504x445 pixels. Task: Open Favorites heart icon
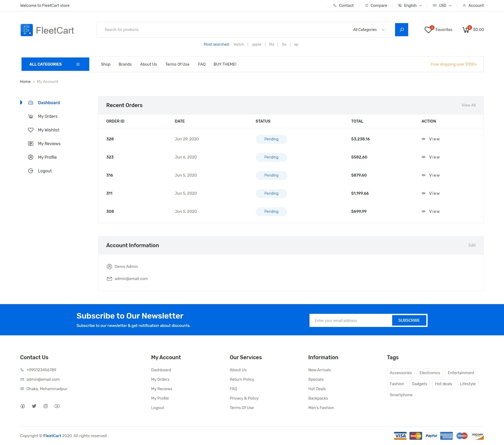[428, 30]
